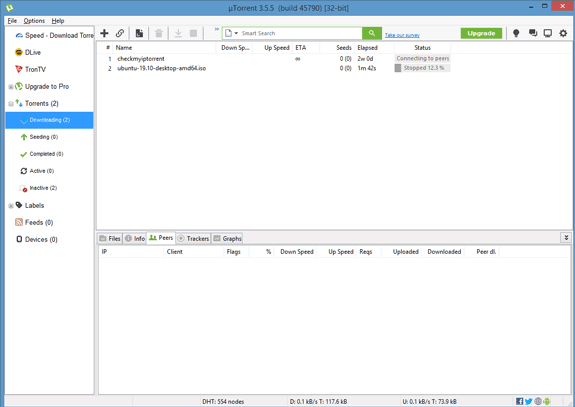575x407 pixels.
Task: Expand the Upgrade to Pro tree node
Action: click(11, 87)
